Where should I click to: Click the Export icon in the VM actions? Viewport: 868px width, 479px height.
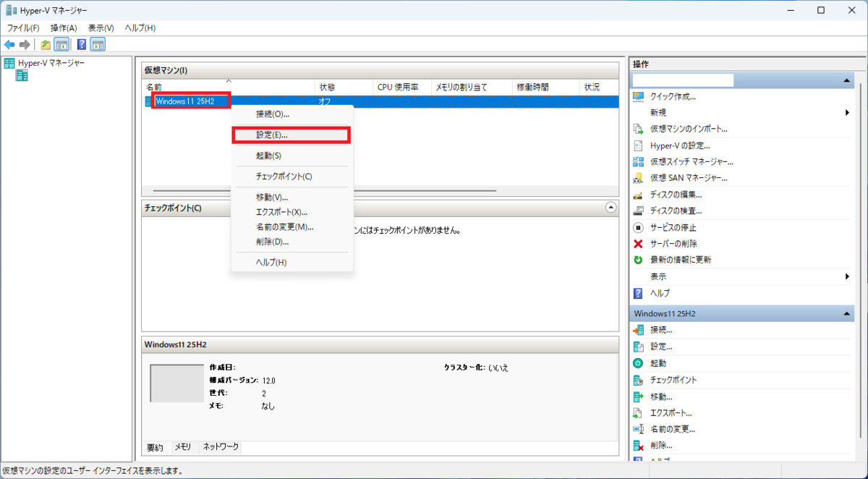tap(638, 413)
